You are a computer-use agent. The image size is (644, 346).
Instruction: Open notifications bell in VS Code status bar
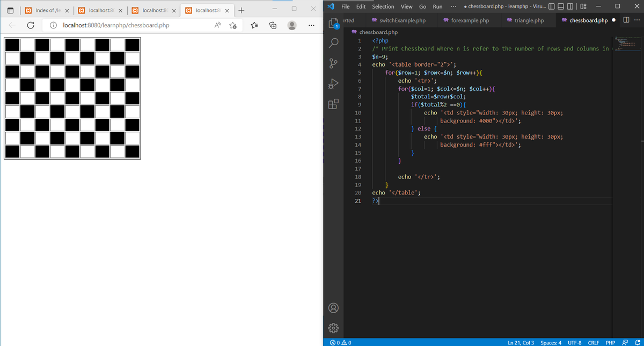click(636, 342)
